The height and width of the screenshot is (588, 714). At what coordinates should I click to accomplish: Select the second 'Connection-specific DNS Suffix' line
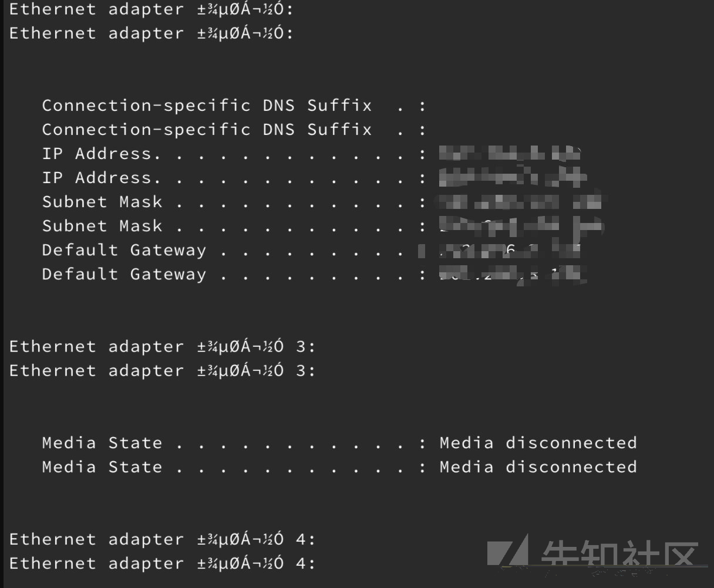234,130
